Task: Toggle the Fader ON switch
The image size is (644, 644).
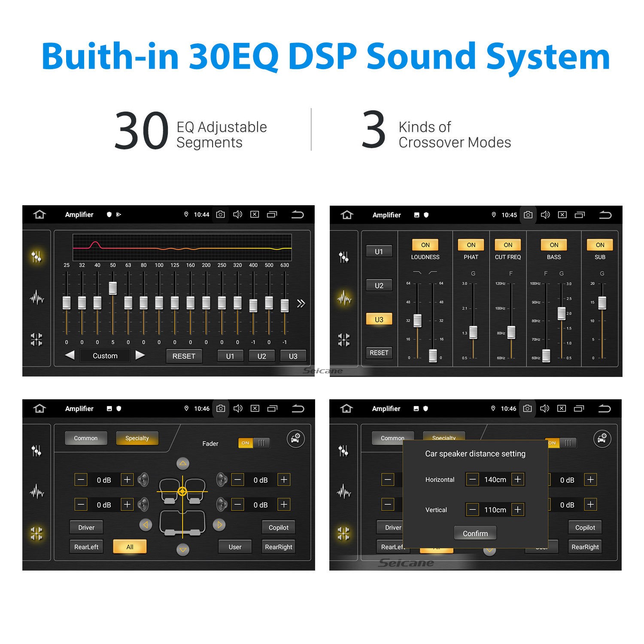Action: click(254, 443)
